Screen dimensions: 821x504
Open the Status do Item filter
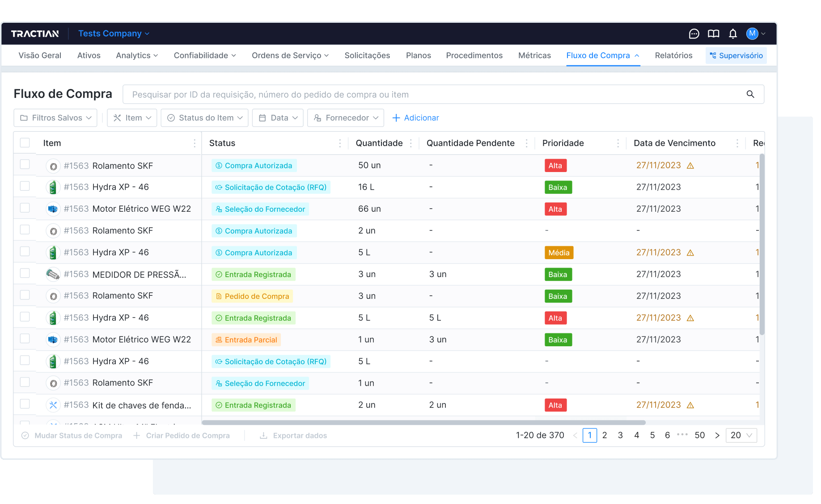click(x=204, y=118)
